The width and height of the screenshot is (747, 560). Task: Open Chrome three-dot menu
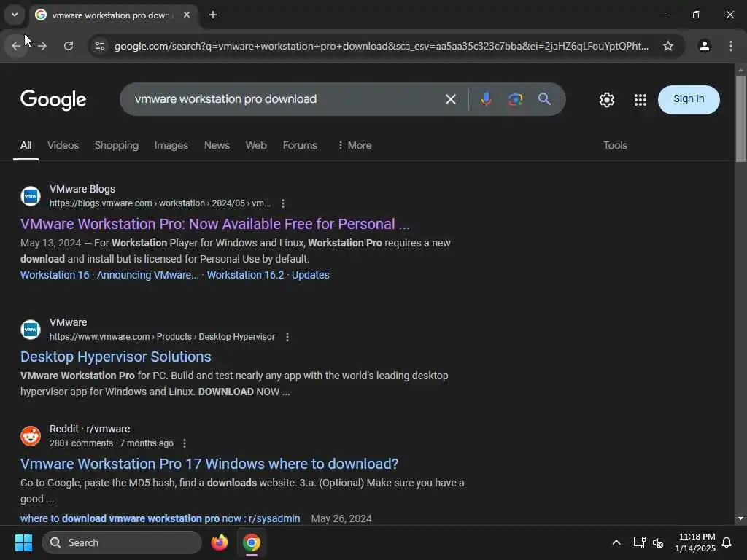point(731,46)
